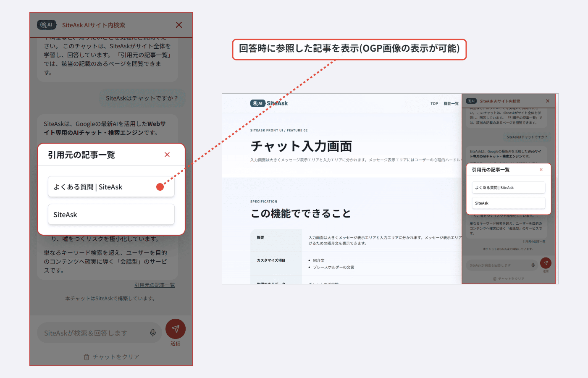Close the enlarged SiteAsk AI search chat panel
Screen dimensions: 588x378
179,25
